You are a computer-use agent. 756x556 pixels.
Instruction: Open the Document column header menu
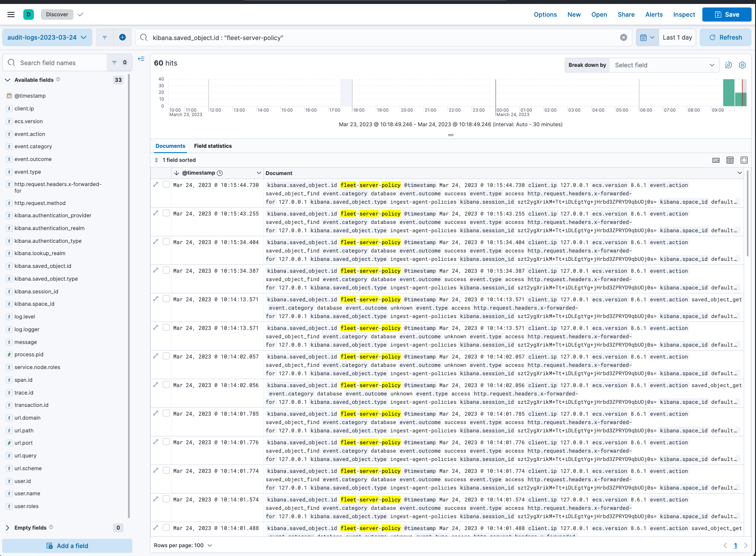pyautogui.click(x=739, y=173)
